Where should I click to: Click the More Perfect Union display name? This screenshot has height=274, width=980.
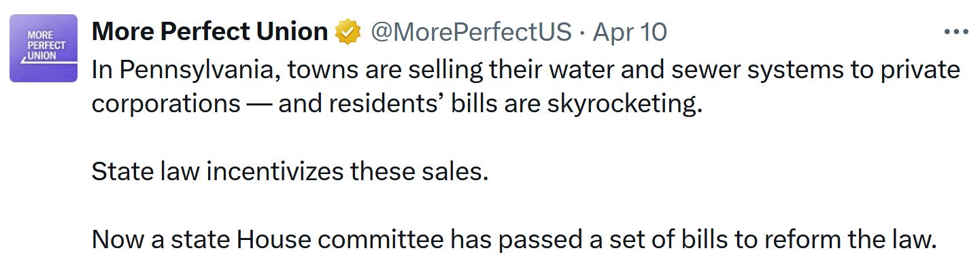209,32
